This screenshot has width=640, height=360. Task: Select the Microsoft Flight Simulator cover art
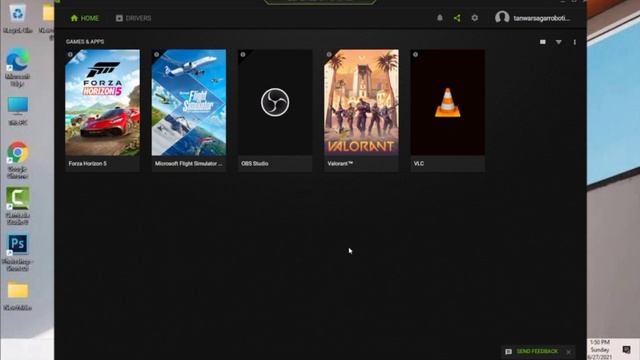pyautogui.click(x=189, y=102)
